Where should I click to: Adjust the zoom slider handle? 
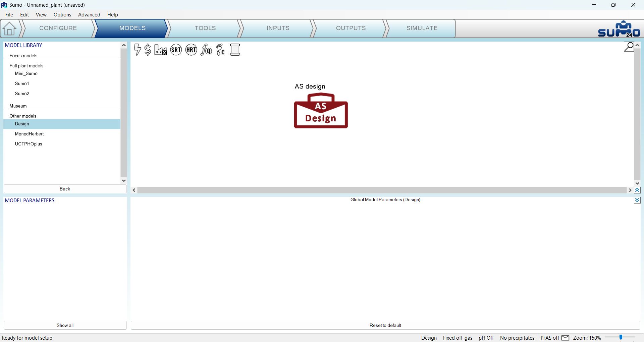(x=621, y=338)
